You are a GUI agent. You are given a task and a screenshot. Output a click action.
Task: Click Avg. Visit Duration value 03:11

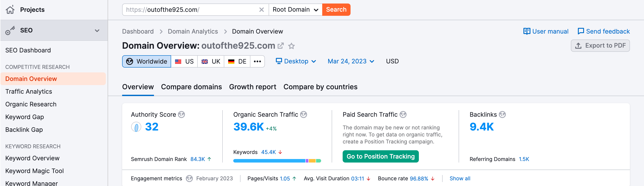358,179
